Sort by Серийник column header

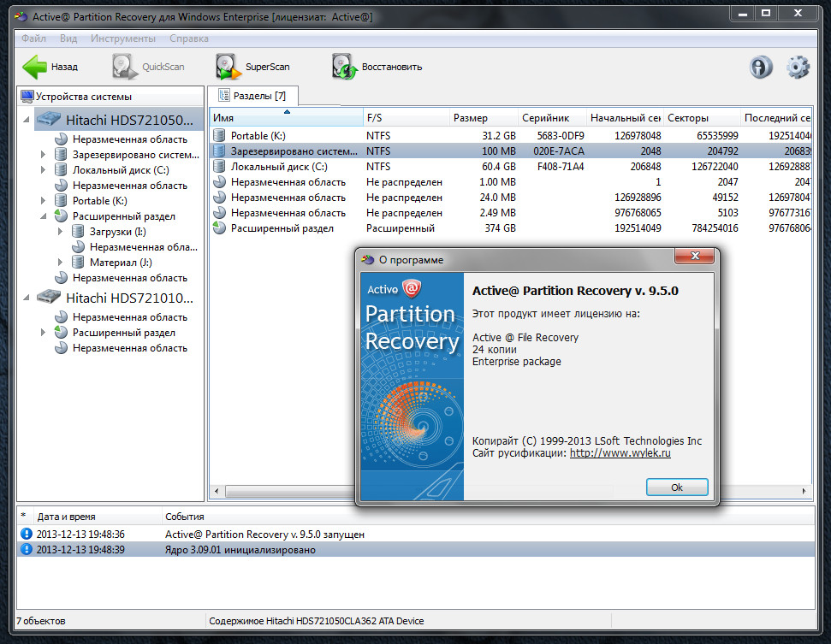coord(552,117)
